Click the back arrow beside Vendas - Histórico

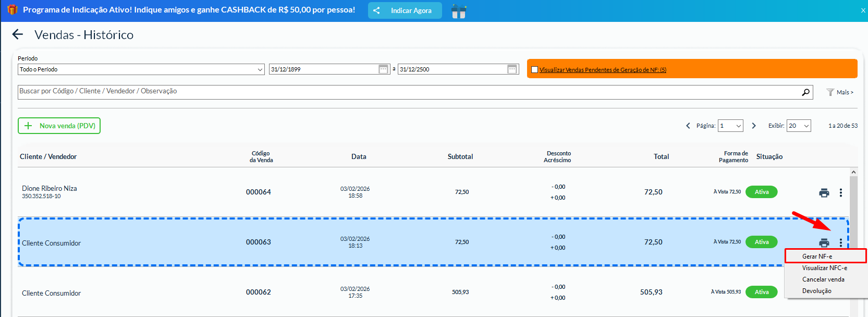tap(18, 34)
